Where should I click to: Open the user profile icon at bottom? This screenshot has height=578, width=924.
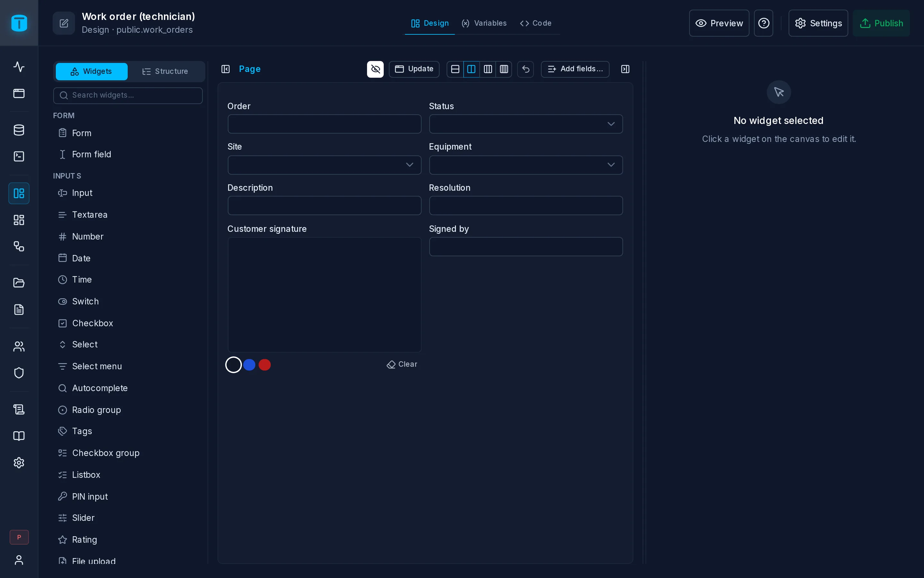click(19, 560)
